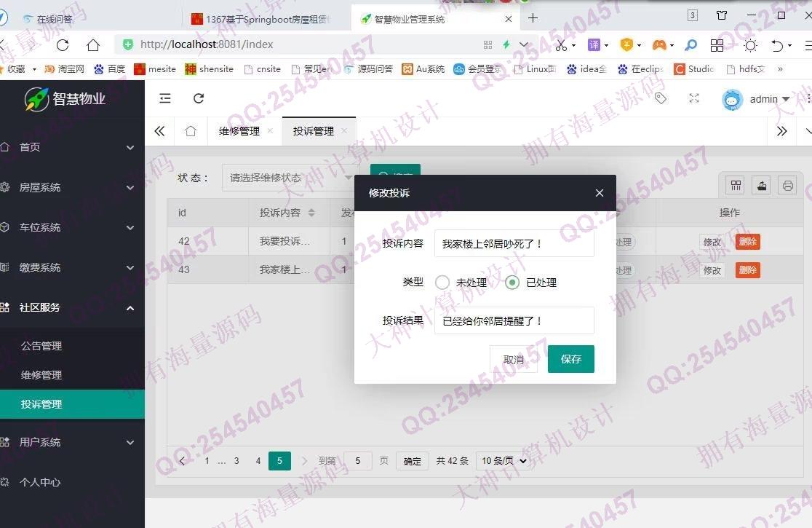
Task: Open the 淘宝网 bookmark
Action: tap(65, 69)
